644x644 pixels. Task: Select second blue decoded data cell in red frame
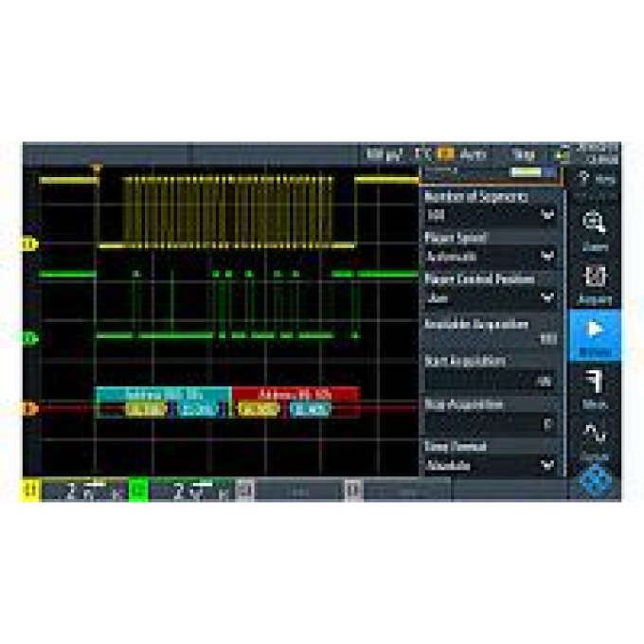(310, 409)
